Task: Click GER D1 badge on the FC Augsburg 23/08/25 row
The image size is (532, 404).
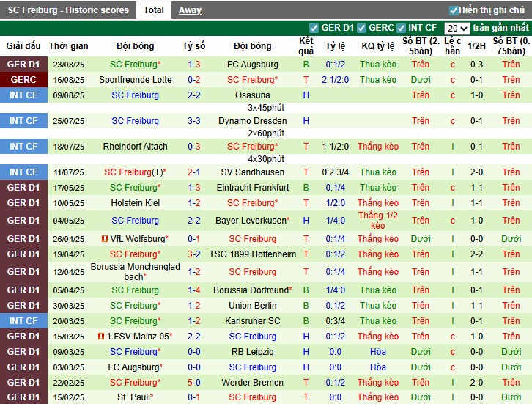Action: pos(23,65)
